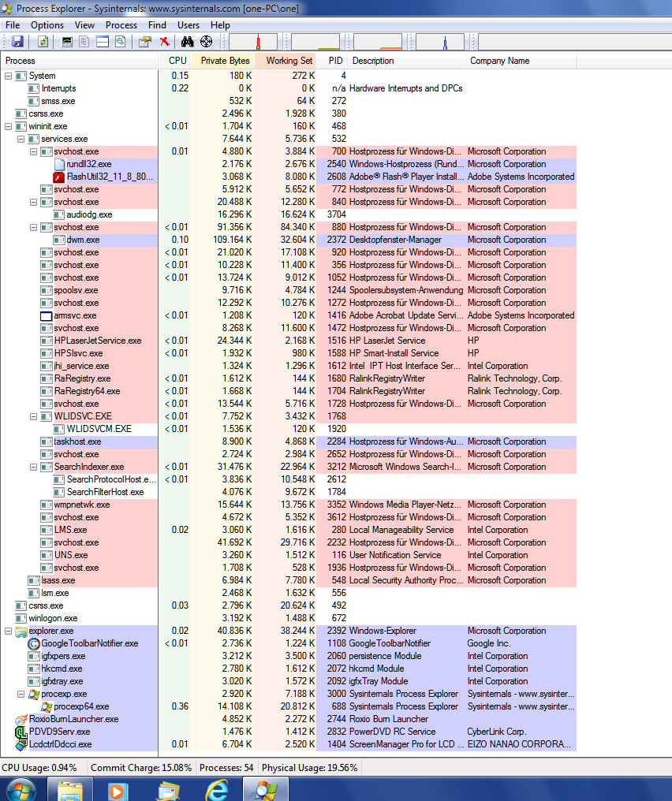The width and height of the screenshot is (672, 801).
Task: Click the Save toolbar icon
Action: pyautogui.click(x=18, y=42)
